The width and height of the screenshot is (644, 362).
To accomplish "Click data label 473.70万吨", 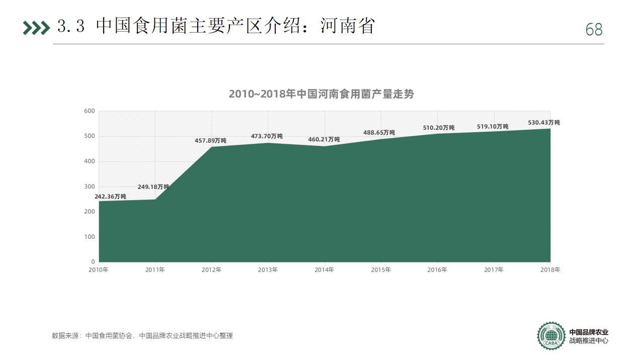I will pyautogui.click(x=267, y=136).
